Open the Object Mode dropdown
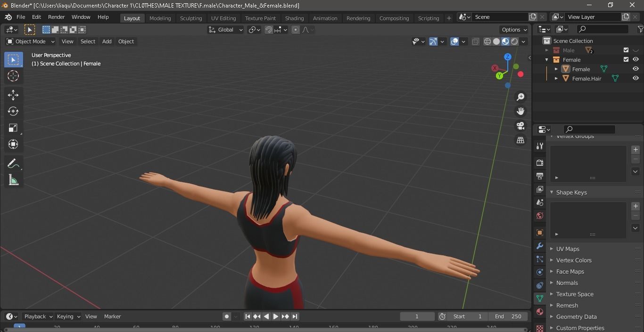 click(x=31, y=41)
